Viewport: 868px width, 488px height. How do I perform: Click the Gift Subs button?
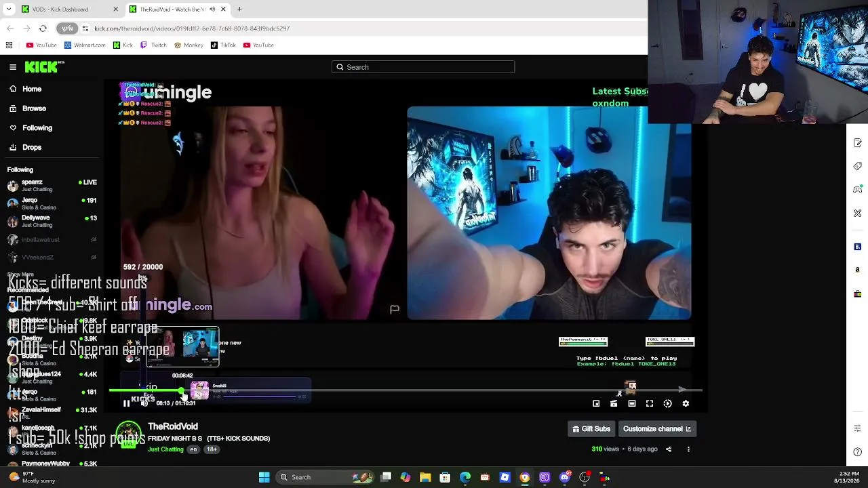[x=591, y=428]
